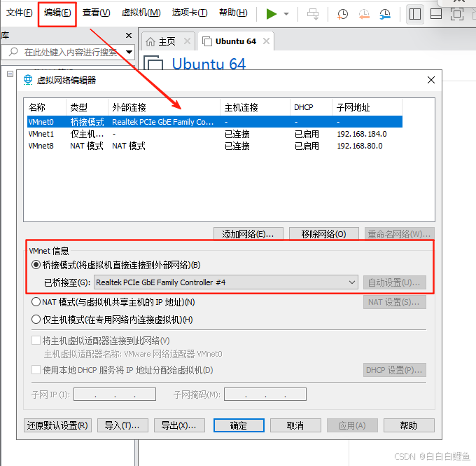Select the 仅主机模式 radio button
This screenshot has height=466, width=476.
(36, 320)
